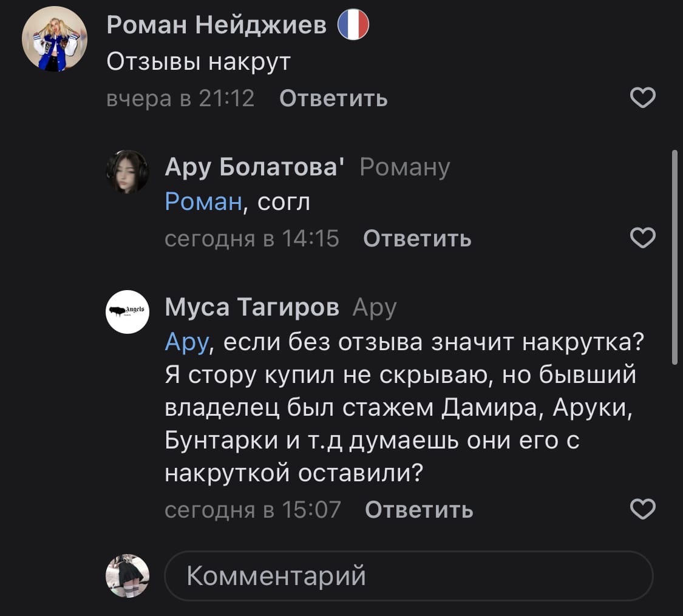Image resolution: width=683 pixels, height=616 pixels.
Task: Click the grey "Роману" reply-target label
Action: (405, 166)
